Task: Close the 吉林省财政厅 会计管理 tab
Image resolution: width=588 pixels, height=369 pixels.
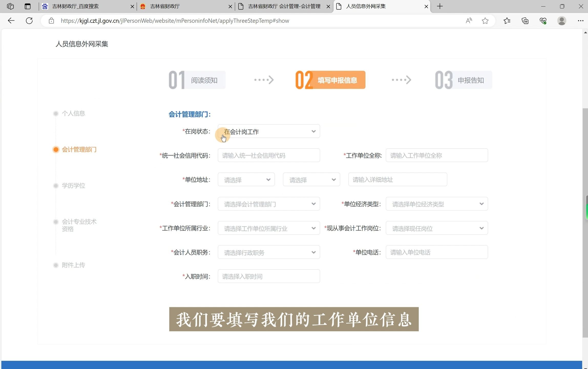Action: 328,7
